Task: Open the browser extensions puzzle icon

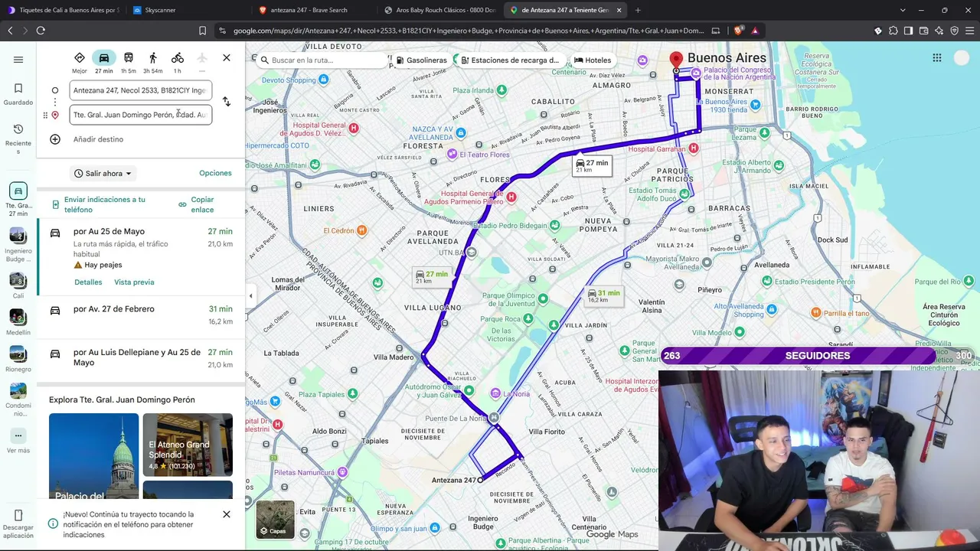Action: pos(893,31)
